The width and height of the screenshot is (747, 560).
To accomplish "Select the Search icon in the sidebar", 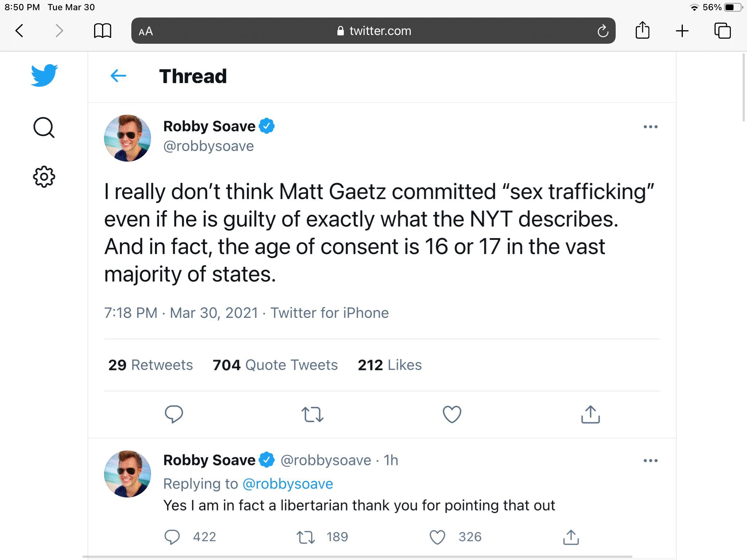I will (x=44, y=127).
